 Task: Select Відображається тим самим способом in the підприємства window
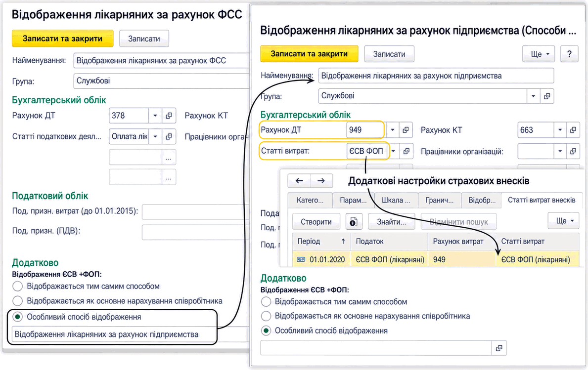tap(266, 302)
